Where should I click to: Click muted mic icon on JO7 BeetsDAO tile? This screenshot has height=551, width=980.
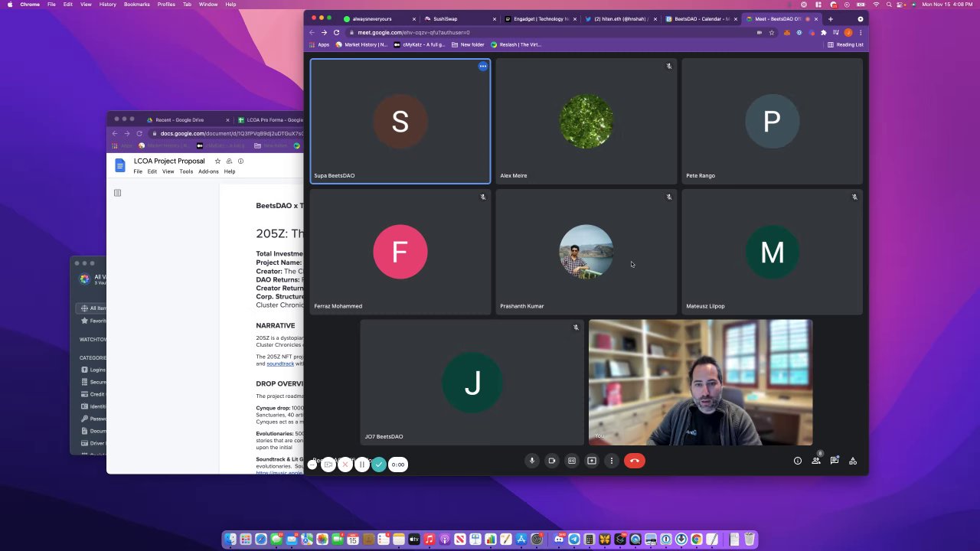click(576, 328)
